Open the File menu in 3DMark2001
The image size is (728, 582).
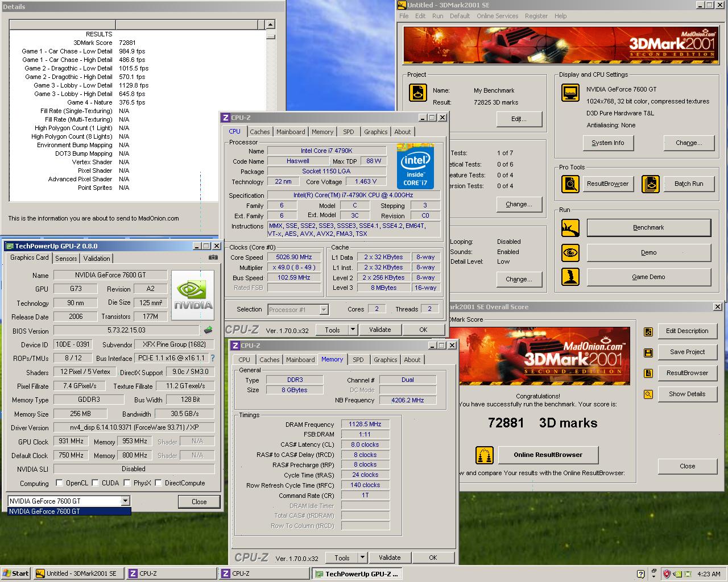tap(404, 16)
